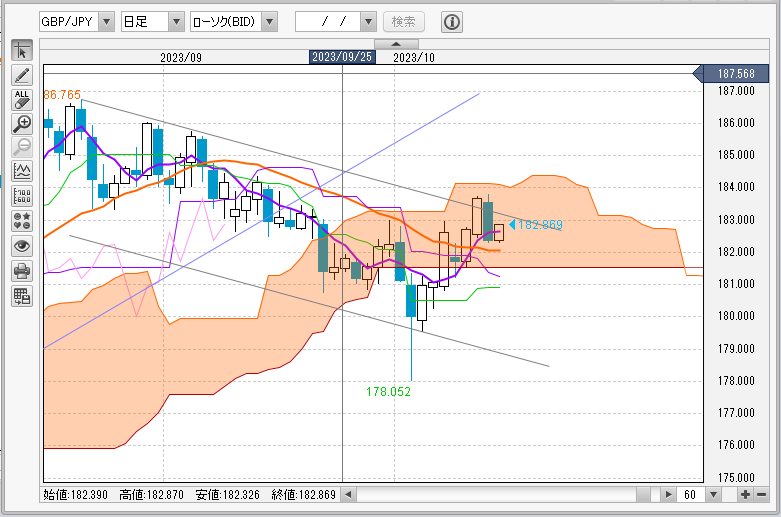Click the 2023/09/25 date marker
The height and width of the screenshot is (517, 781).
(342, 57)
